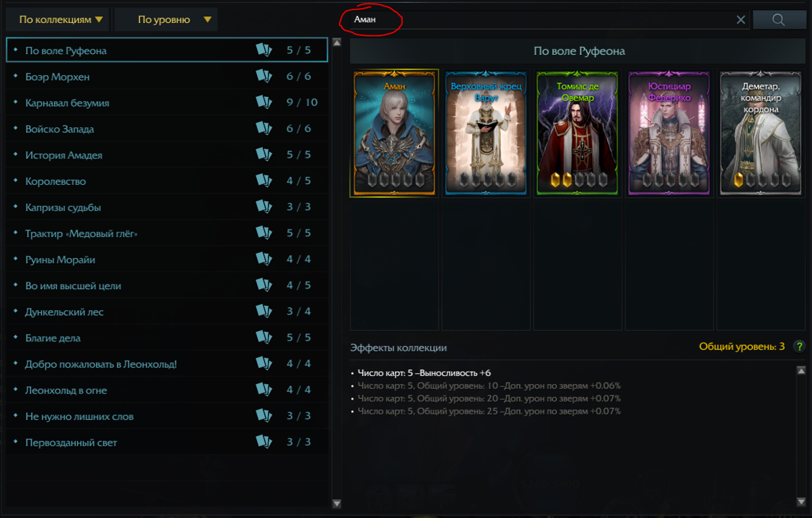This screenshot has height=518, width=812.
Task: Click the cards icon beside Королевство
Action: tap(263, 181)
